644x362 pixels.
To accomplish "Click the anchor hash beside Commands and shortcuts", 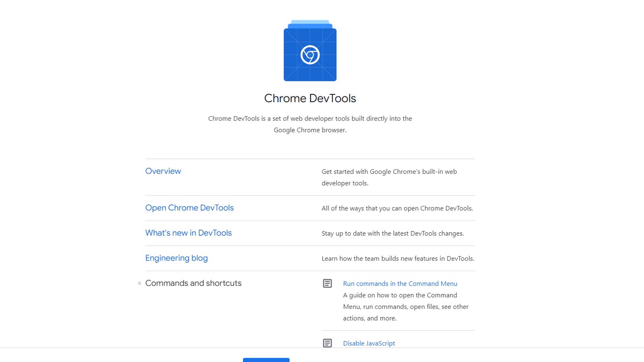I will coord(140,283).
